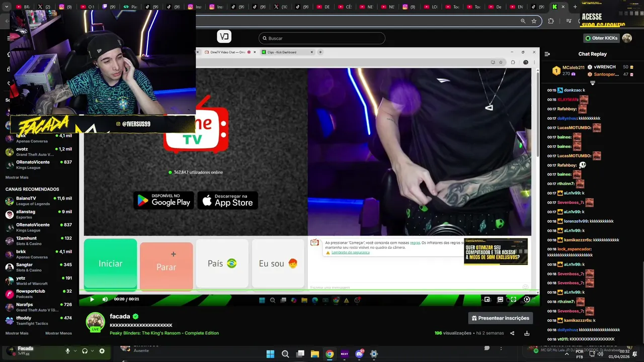Select the MCaleb211 leaderboard entry

568,70
